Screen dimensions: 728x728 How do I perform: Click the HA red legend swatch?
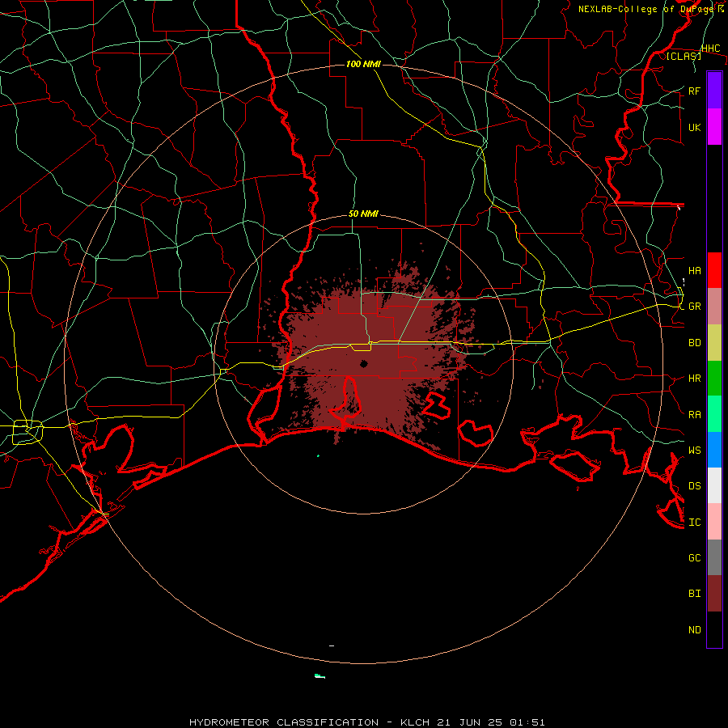pyautogui.click(x=714, y=270)
